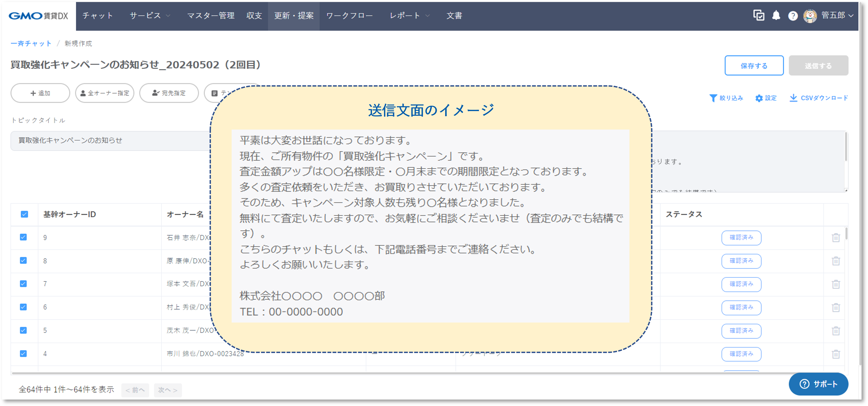
Task: Click the copy/duplicate icon in the header
Action: [x=758, y=16]
